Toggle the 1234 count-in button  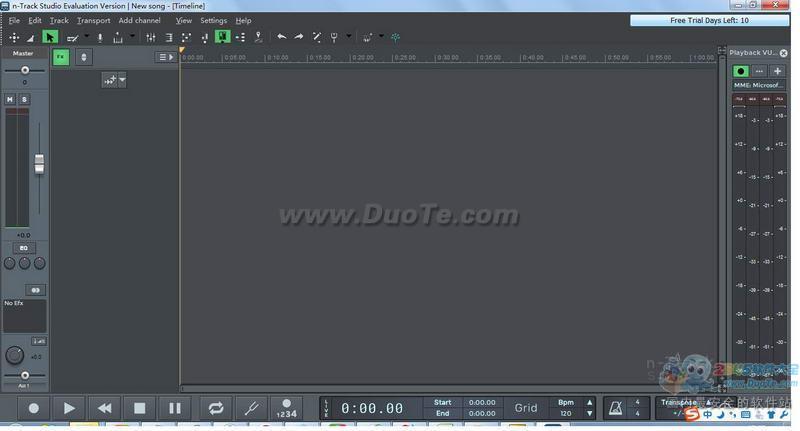(286, 408)
